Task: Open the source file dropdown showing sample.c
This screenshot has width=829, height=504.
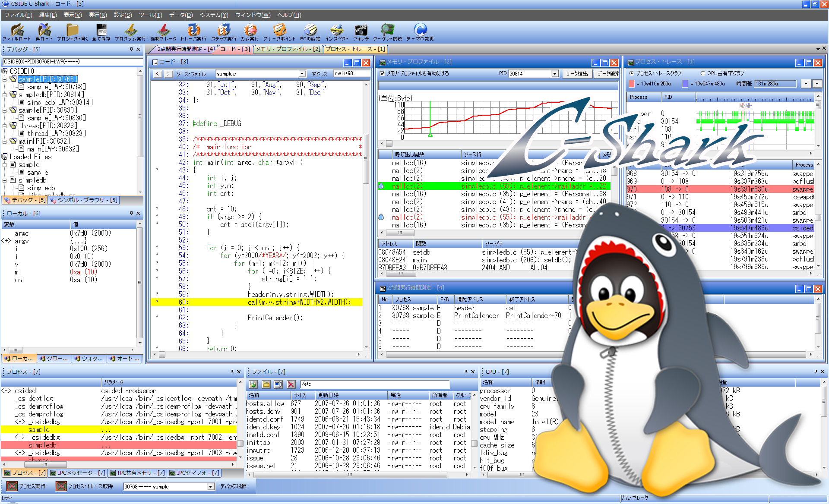Action: pos(302,74)
